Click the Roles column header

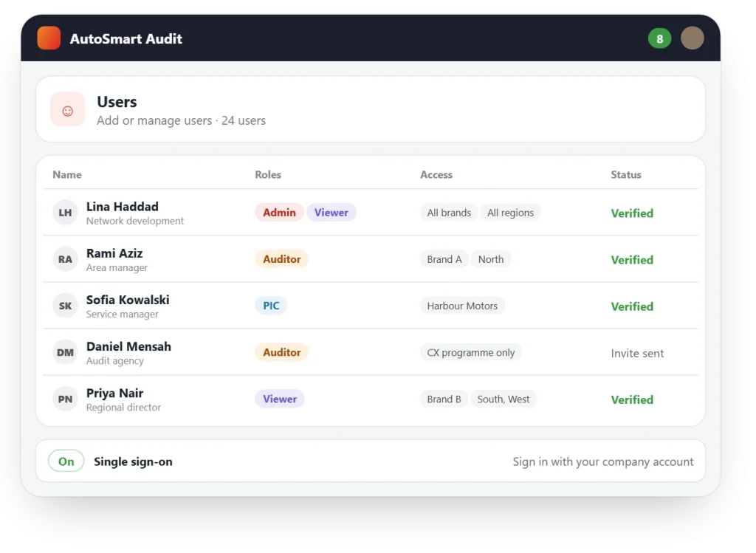tap(268, 174)
